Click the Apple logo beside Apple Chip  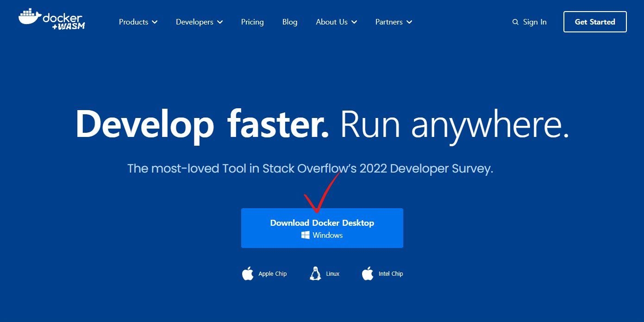[x=248, y=273]
